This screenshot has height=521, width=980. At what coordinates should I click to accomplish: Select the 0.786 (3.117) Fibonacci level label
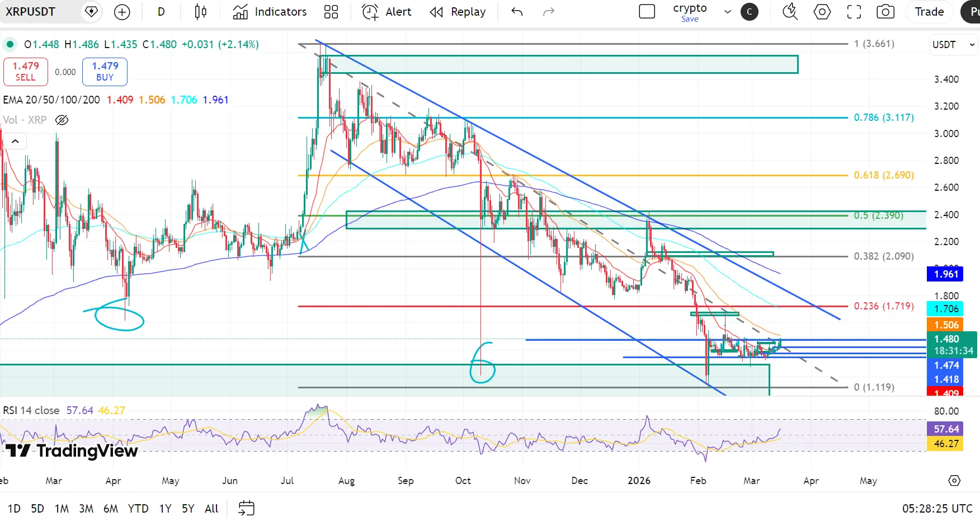point(884,118)
